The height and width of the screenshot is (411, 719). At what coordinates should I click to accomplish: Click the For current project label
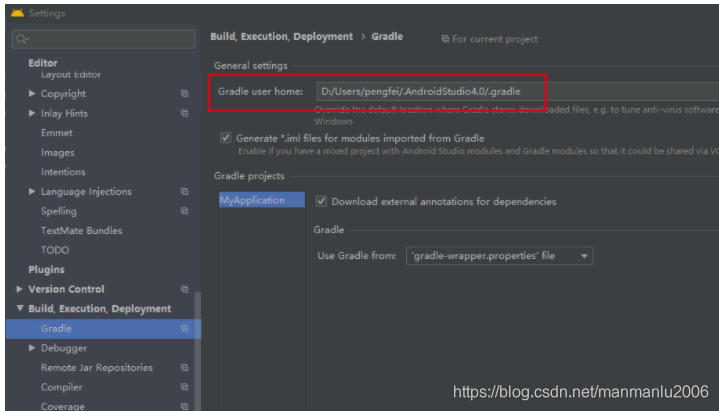pos(495,39)
